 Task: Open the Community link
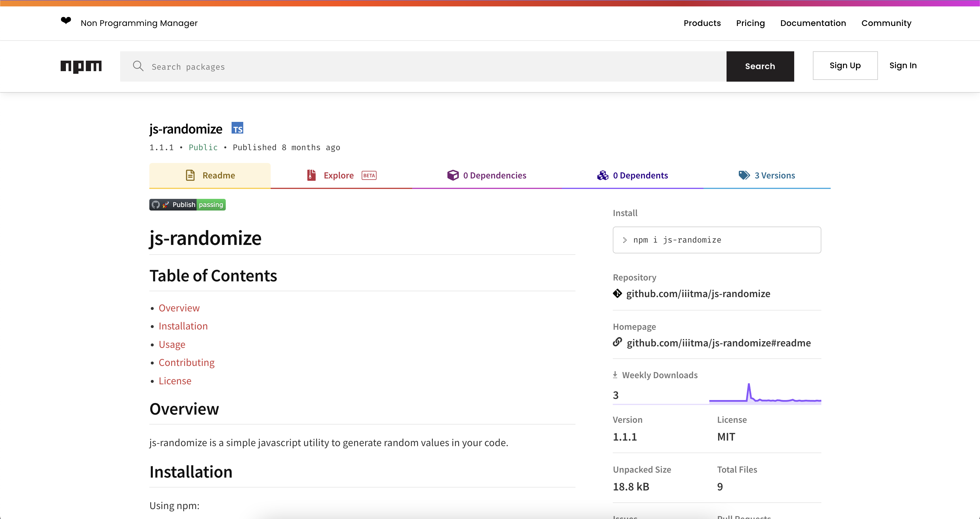pos(886,23)
